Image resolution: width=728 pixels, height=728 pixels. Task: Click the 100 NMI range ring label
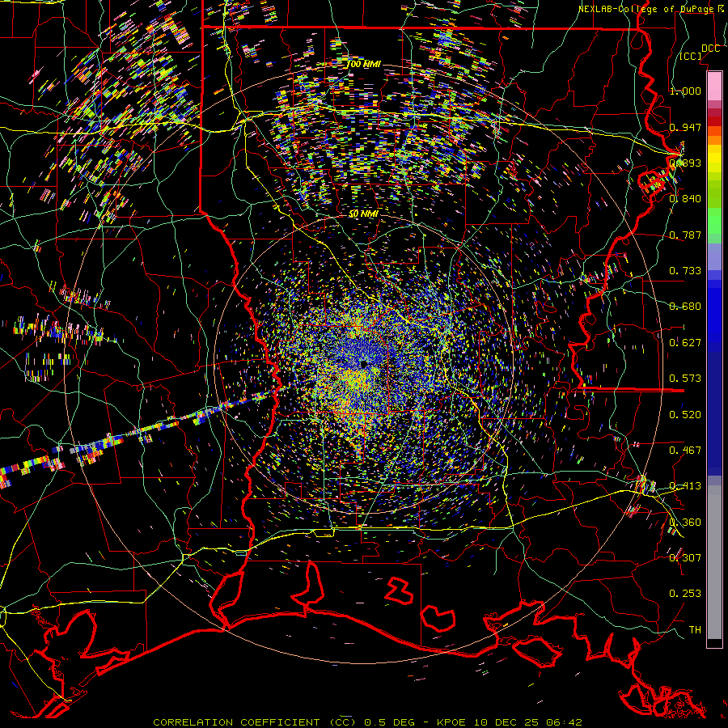(363, 64)
